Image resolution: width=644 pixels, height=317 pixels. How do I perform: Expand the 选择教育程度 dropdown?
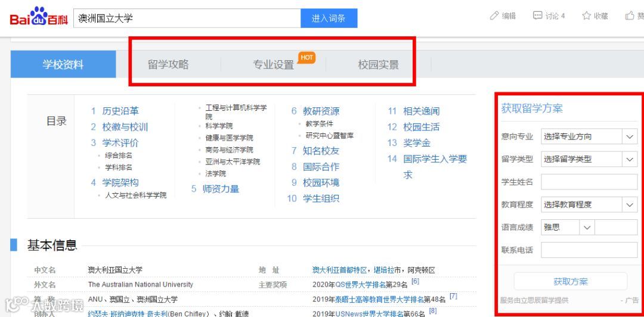(x=589, y=204)
